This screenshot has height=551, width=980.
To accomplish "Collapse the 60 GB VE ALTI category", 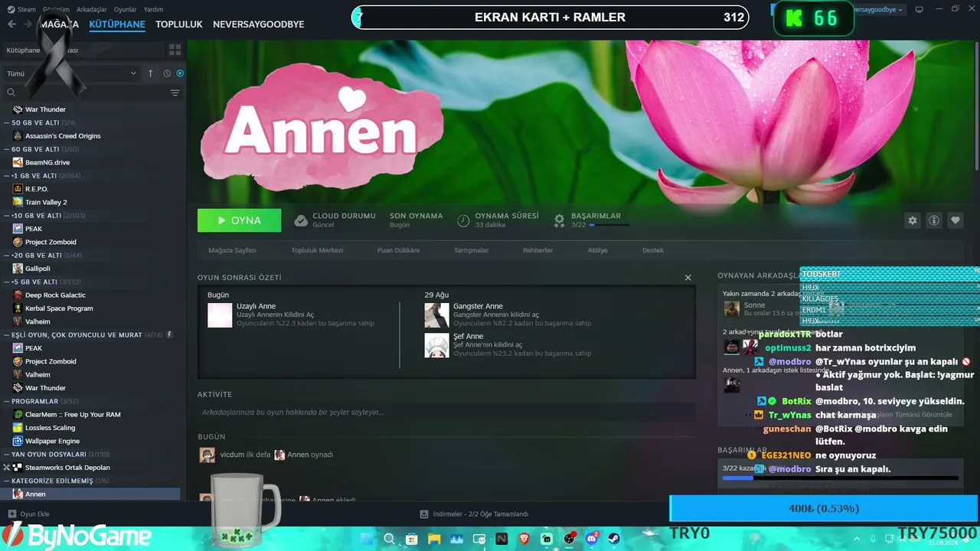I will [x=7, y=149].
